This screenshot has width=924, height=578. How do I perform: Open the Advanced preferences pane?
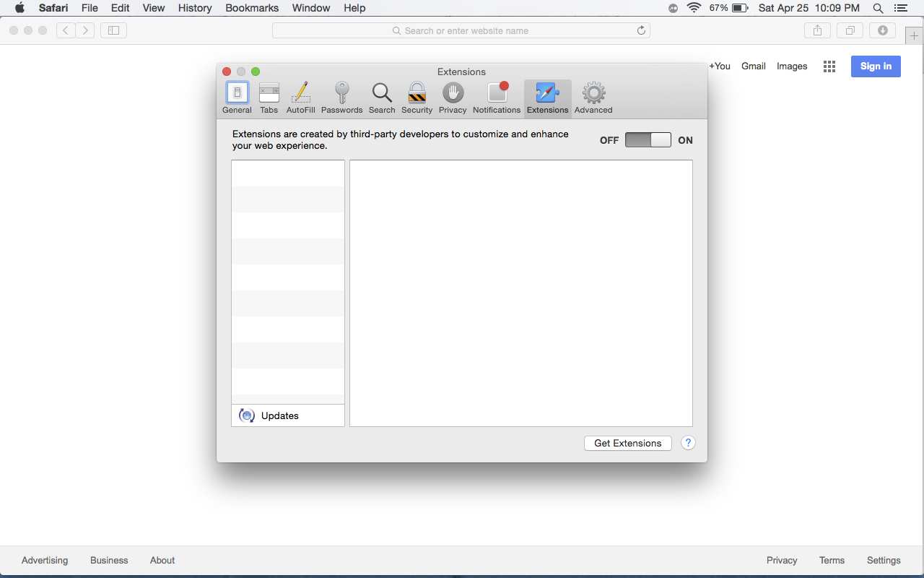[593, 98]
